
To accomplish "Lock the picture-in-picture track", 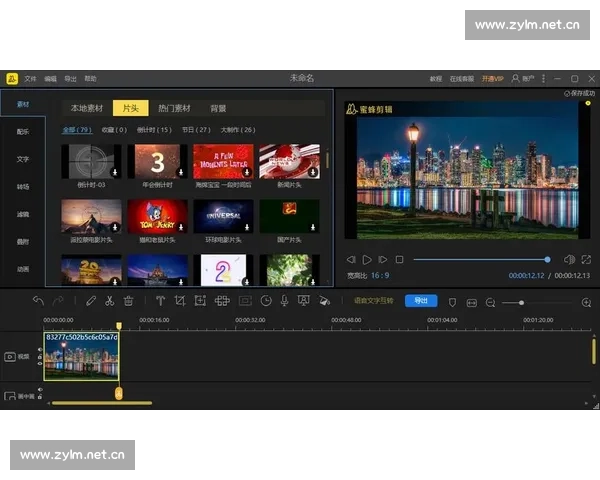I will (40, 397).
